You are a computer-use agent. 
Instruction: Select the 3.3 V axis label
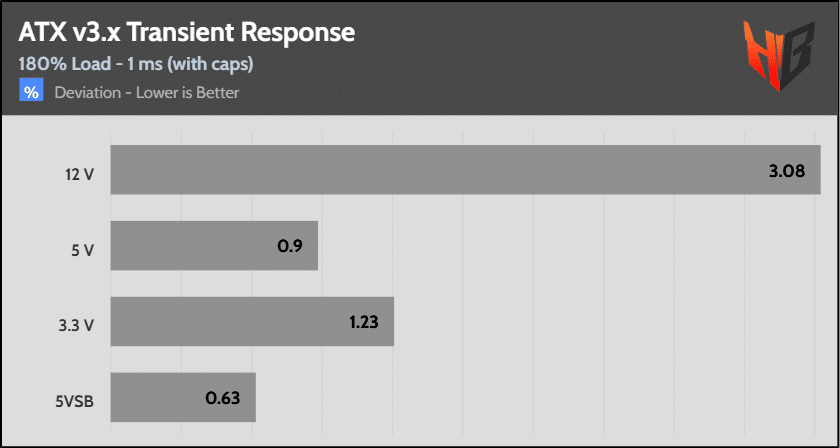[x=77, y=323]
